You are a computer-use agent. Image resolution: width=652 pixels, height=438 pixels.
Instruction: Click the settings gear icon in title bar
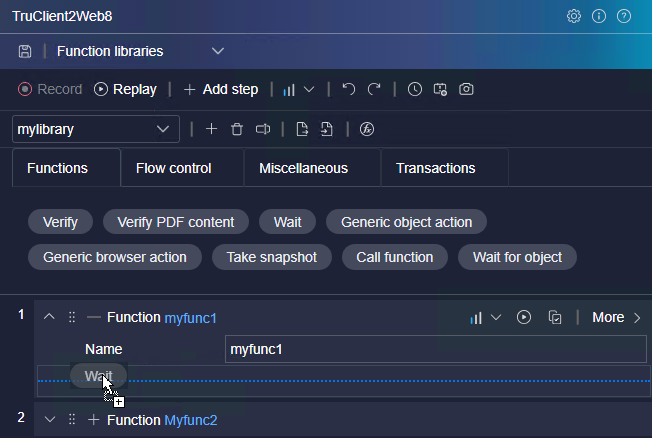[574, 16]
